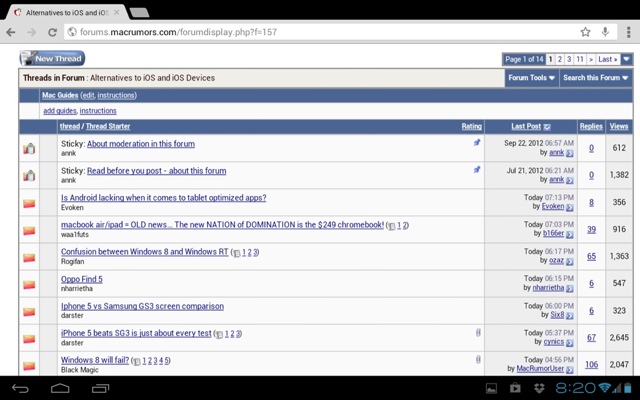Sort threads by Views column
This screenshot has height=400, width=640.
pyautogui.click(x=619, y=127)
